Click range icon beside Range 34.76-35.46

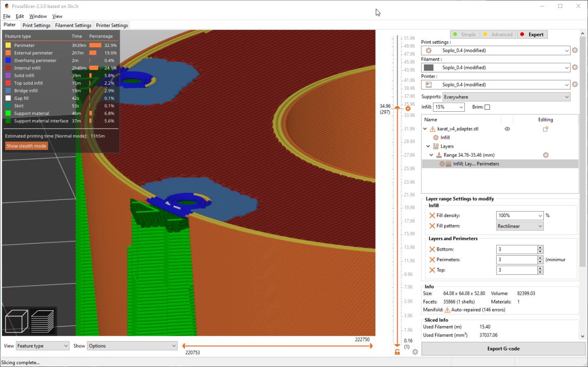click(439, 155)
